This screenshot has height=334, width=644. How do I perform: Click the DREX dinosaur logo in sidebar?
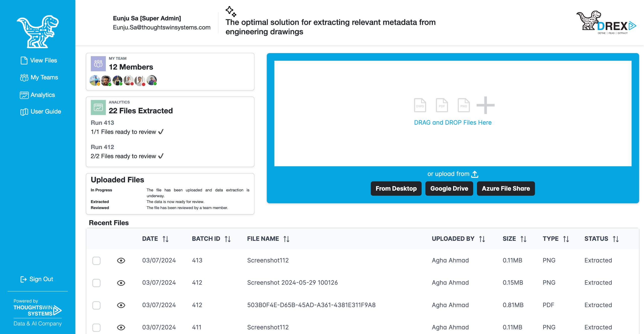(x=38, y=31)
